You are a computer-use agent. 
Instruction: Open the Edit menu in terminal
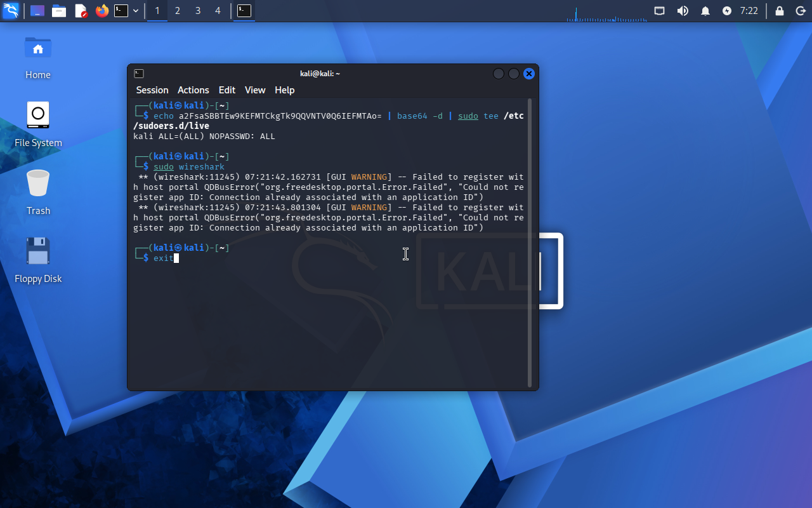(x=227, y=90)
